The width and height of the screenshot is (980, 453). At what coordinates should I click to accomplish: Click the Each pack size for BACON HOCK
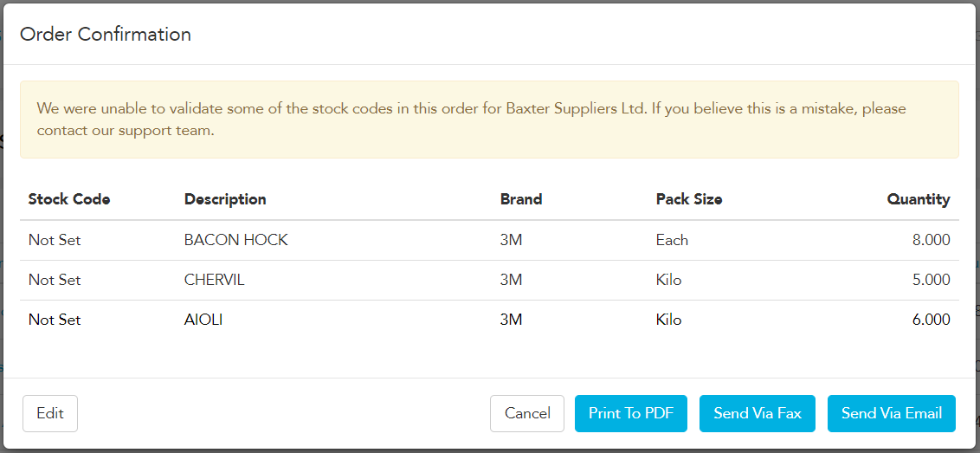click(x=673, y=240)
